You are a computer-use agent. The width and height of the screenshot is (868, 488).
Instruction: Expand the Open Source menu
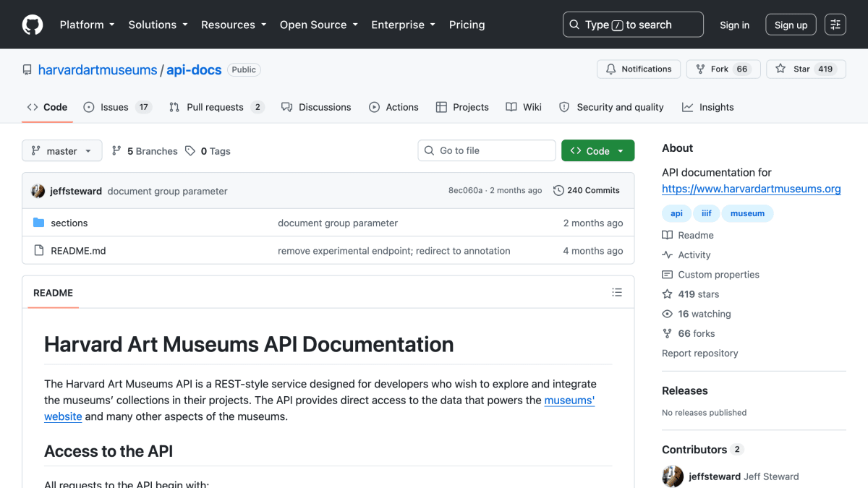tap(319, 25)
